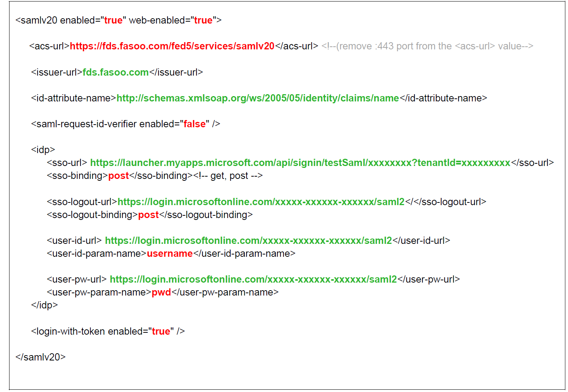Click the closing /samlv20 tag
The image size is (568, 392).
(x=41, y=357)
